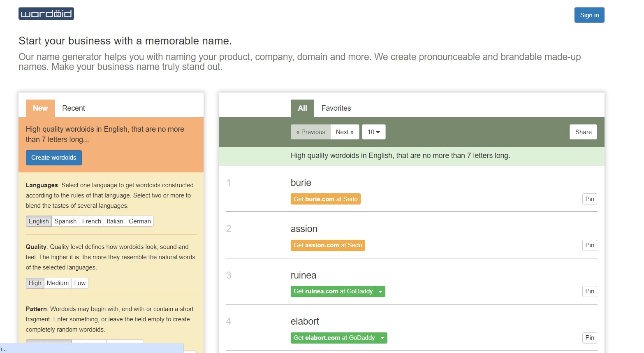Switch to the Favorites tab
This screenshot has height=353, width=644.
coord(336,108)
